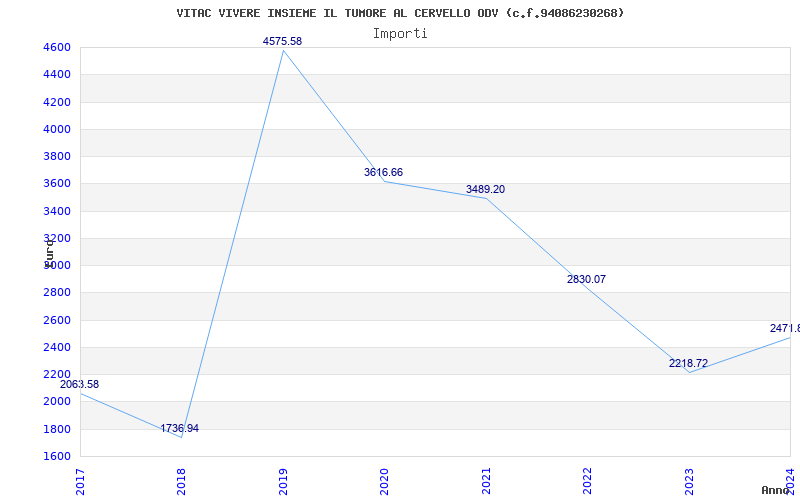Click the chart title VITAC VIVERE INSIEME
Screen dimensions: 800x500
[x=401, y=13]
